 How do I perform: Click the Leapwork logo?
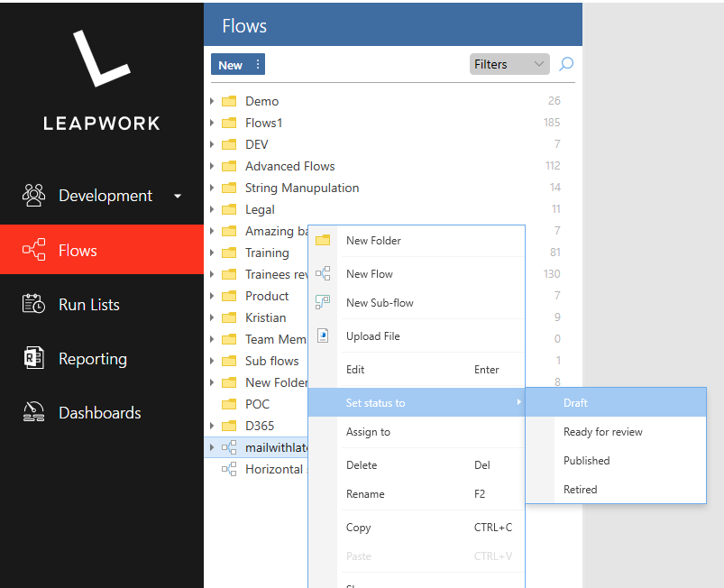pos(102,80)
